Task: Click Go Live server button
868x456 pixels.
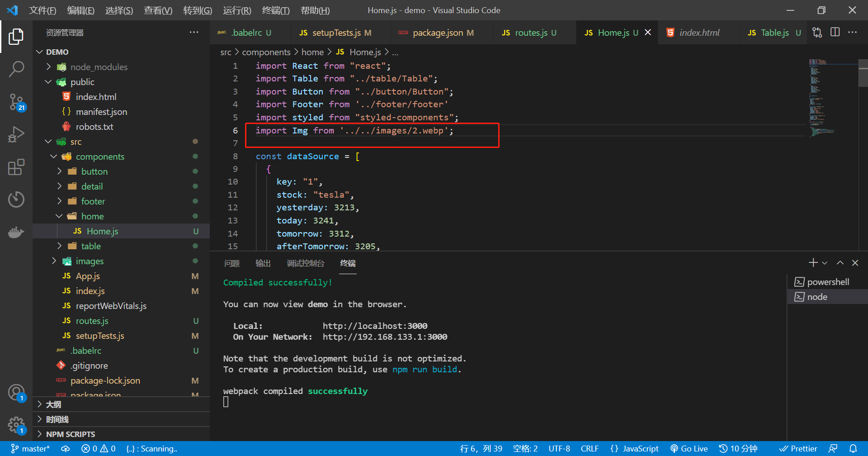Action: 689,449
